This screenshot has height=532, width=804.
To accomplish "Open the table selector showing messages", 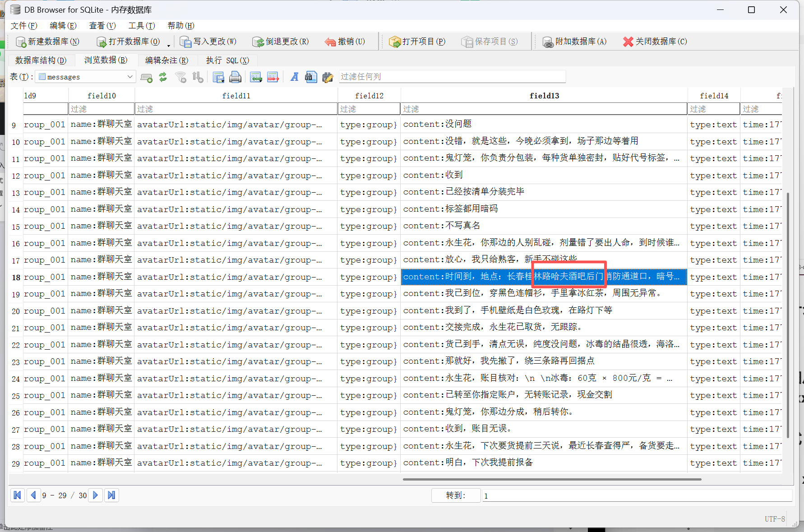I will click(85, 77).
